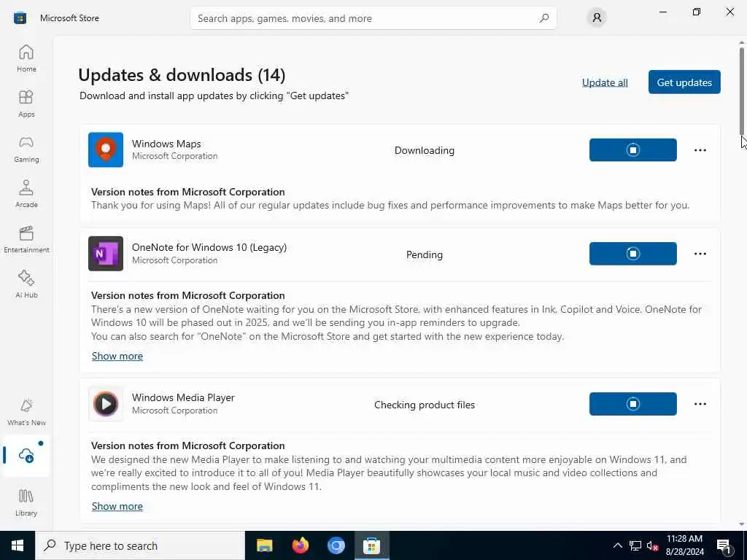Open Entertainment in the sidebar
Viewport: 747px width, 560px height.
(26, 239)
